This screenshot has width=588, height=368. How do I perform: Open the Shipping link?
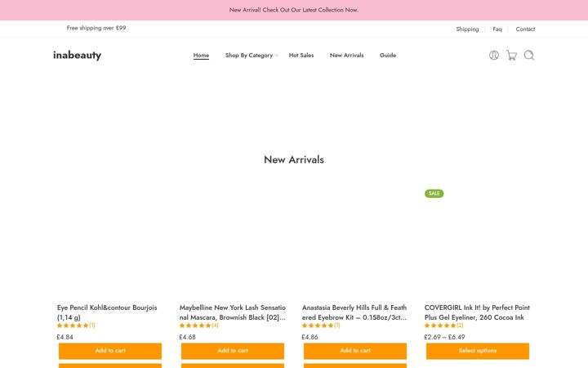pos(467,29)
